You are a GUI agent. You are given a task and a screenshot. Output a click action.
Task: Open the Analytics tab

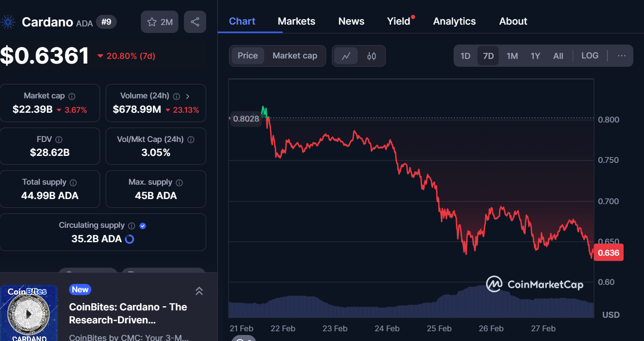click(455, 21)
